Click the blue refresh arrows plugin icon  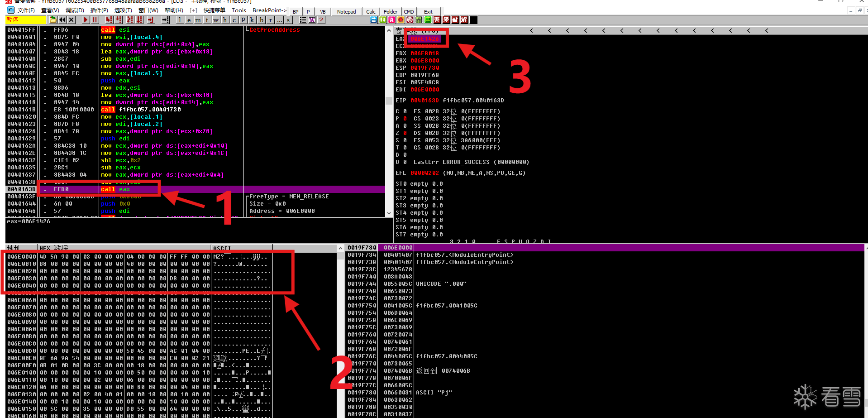[x=374, y=20]
